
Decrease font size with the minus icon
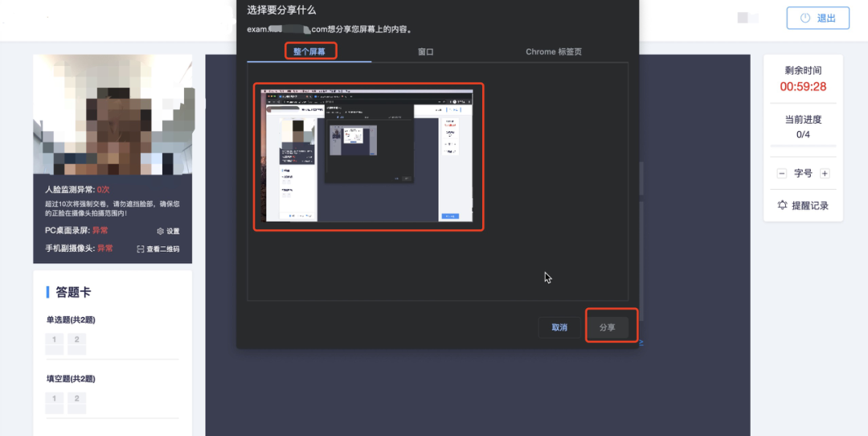tap(781, 174)
